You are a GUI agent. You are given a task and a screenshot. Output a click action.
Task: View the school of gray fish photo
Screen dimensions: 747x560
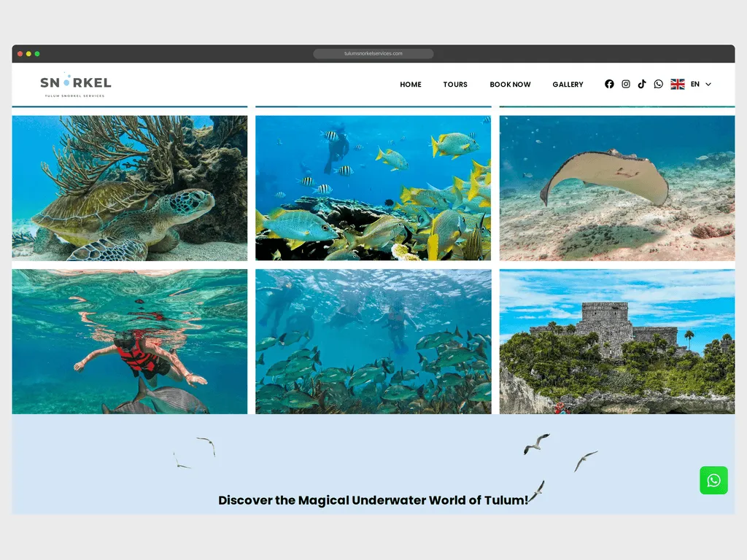point(373,341)
